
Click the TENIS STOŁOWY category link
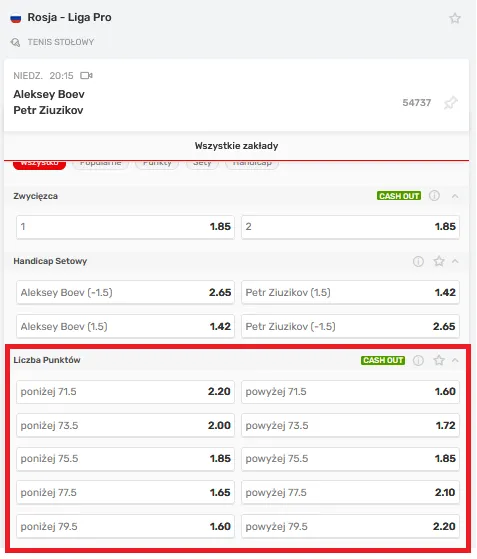[61, 42]
